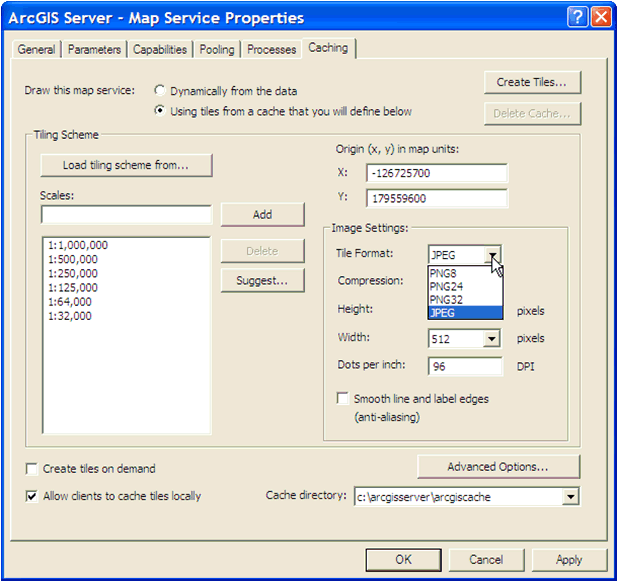Click the Add scale button

point(262,214)
